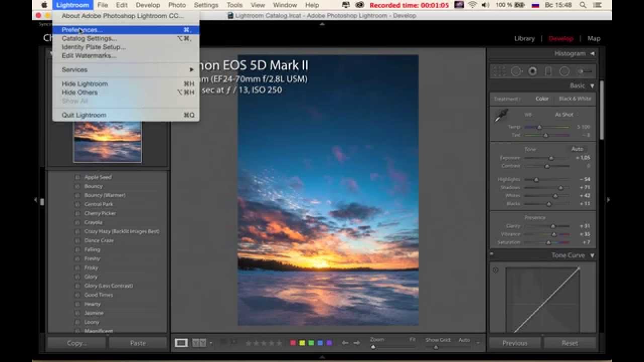Toggle the Apple Seed preset checkbox
Screen dimensions: 644x362
(77, 177)
